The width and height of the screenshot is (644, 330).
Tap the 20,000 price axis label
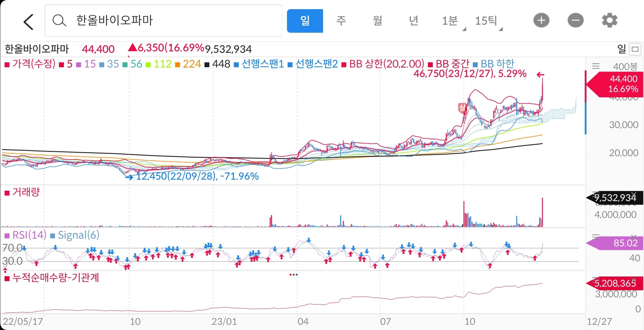pyautogui.click(x=624, y=153)
